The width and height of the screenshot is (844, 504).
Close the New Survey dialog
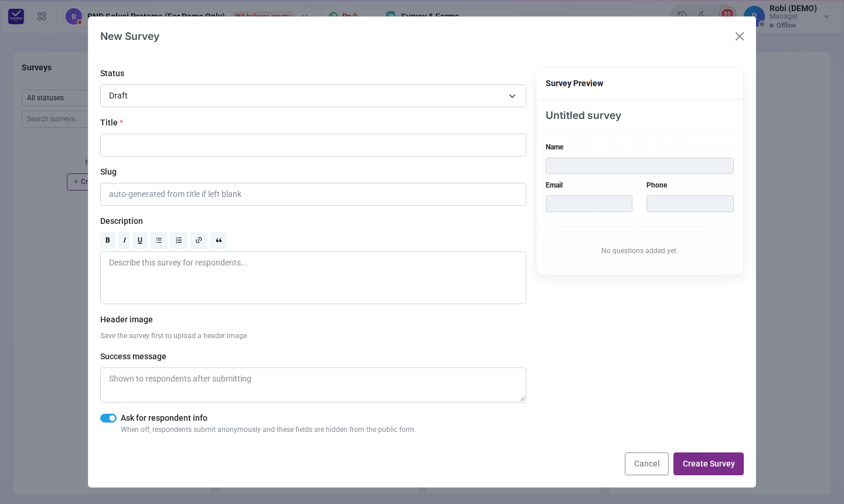coord(740,36)
